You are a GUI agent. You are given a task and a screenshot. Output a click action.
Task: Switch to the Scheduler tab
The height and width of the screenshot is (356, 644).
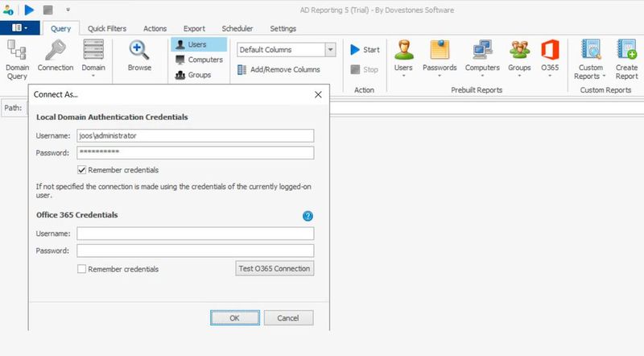(x=237, y=28)
